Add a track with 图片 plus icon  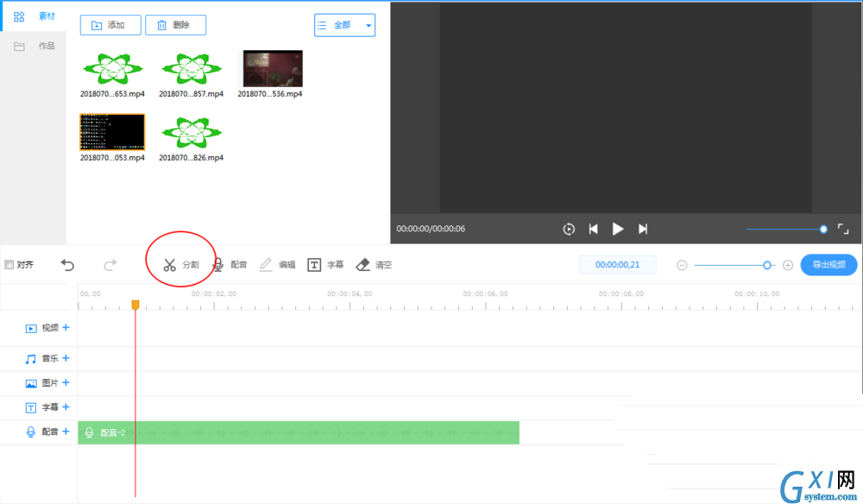66,382
